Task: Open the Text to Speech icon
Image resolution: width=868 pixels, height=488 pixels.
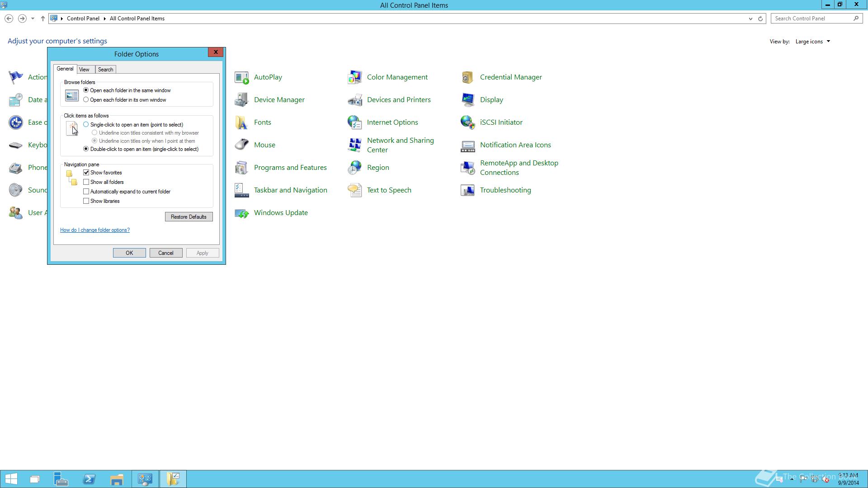Action: (x=355, y=190)
